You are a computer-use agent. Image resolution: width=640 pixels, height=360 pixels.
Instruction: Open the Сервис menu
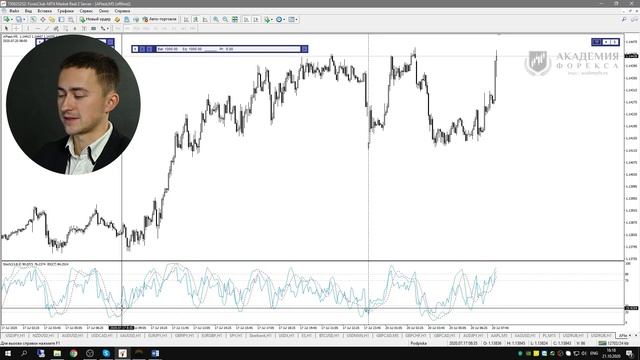click(86, 11)
